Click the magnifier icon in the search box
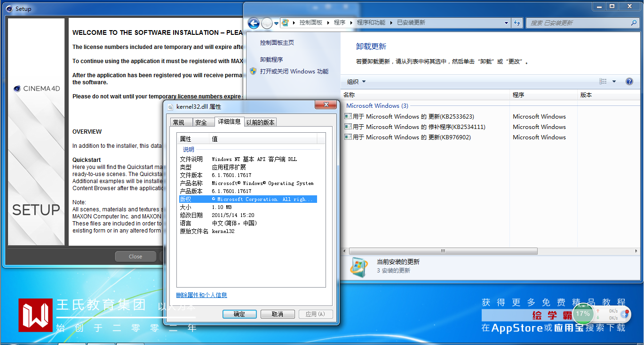This screenshot has width=644, height=345. click(634, 23)
